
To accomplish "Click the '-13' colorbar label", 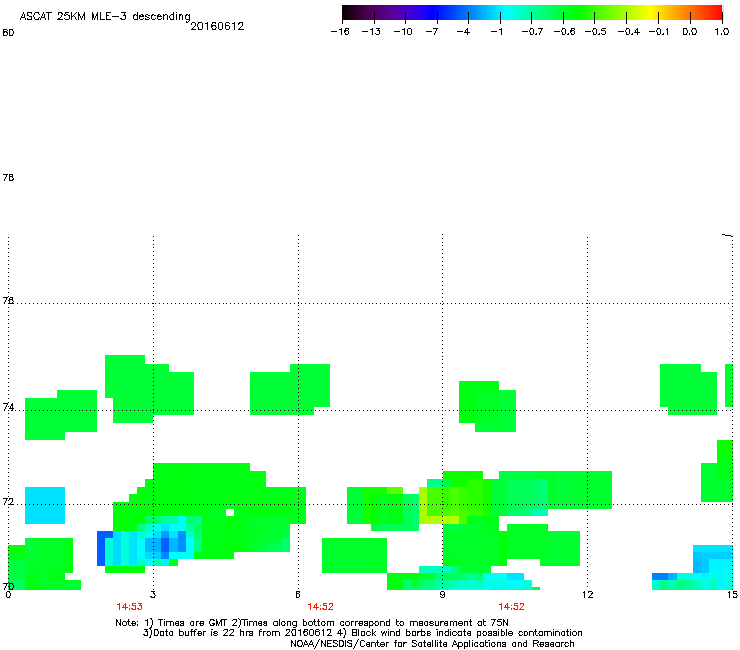I will tap(371, 32).
